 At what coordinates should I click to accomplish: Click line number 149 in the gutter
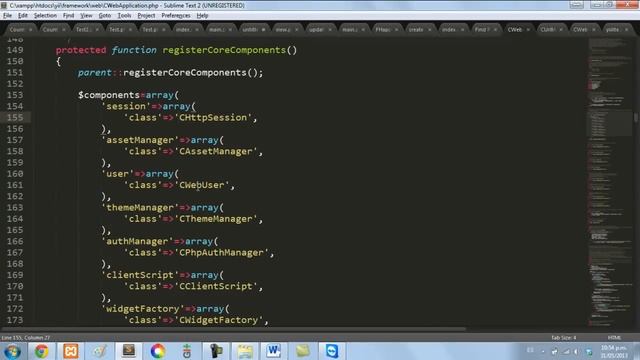[x=15, y=50]
